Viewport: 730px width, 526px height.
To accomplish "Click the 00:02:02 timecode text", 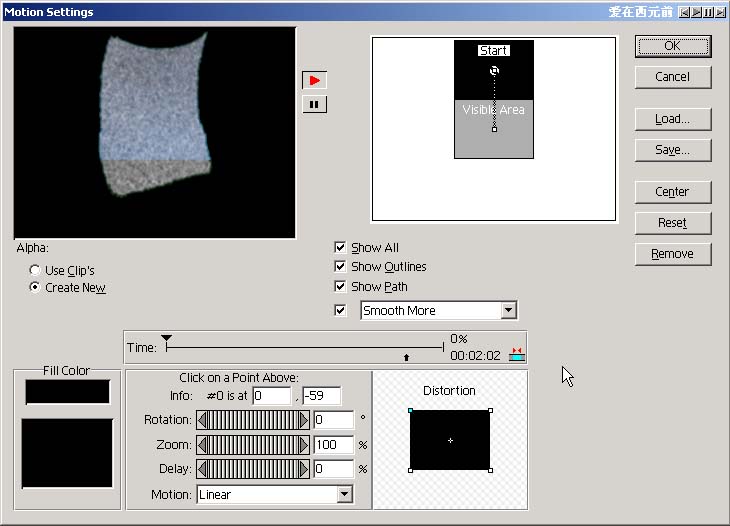I will pyautogui.click(x=475, y=356).
